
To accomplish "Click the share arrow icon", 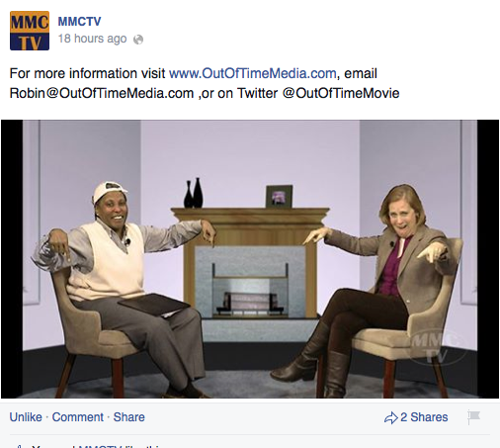I will pos(391,417).
